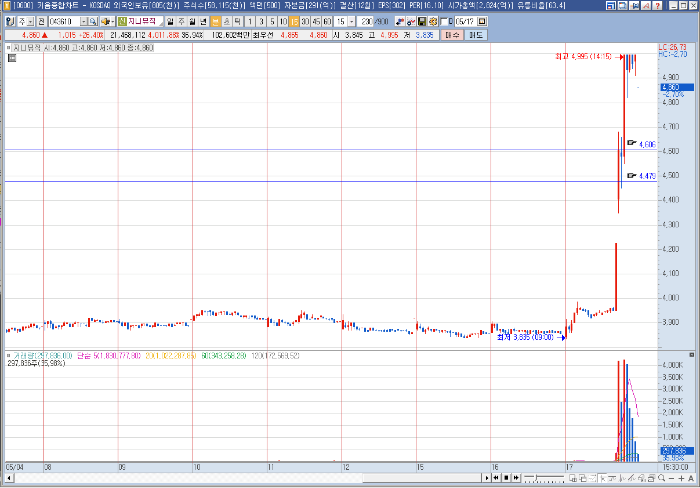Select the crosshair cursor tool in the bottom bar
Screen dimensions: 700x488
(603, 478)
